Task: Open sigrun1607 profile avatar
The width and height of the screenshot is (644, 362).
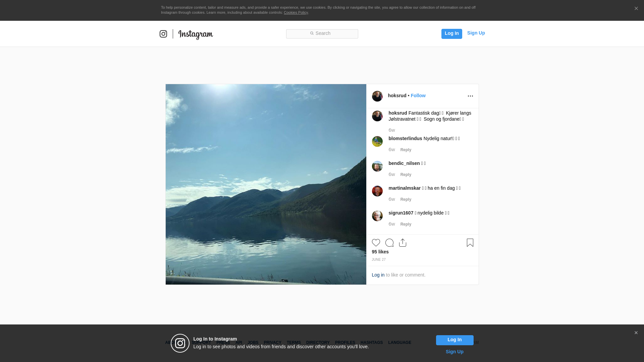Action: point(377,216)
